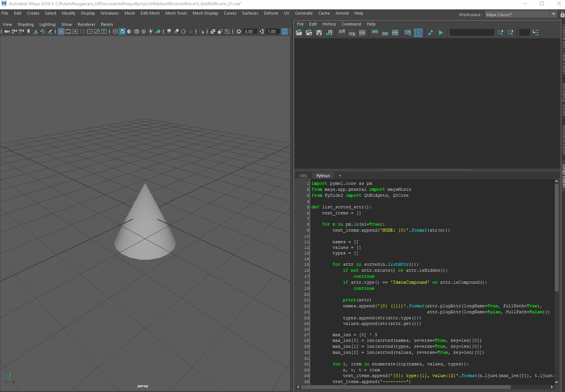Viewport: 565px width, 392px height.
Task: Click the Isolate Select icon
Action: tap(202, 31)
